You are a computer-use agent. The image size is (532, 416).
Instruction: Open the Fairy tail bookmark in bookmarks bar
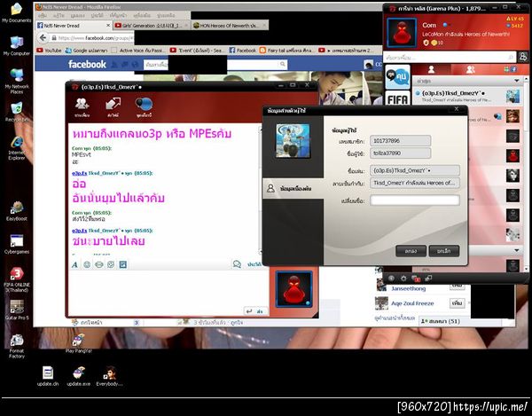coord(286,51)
